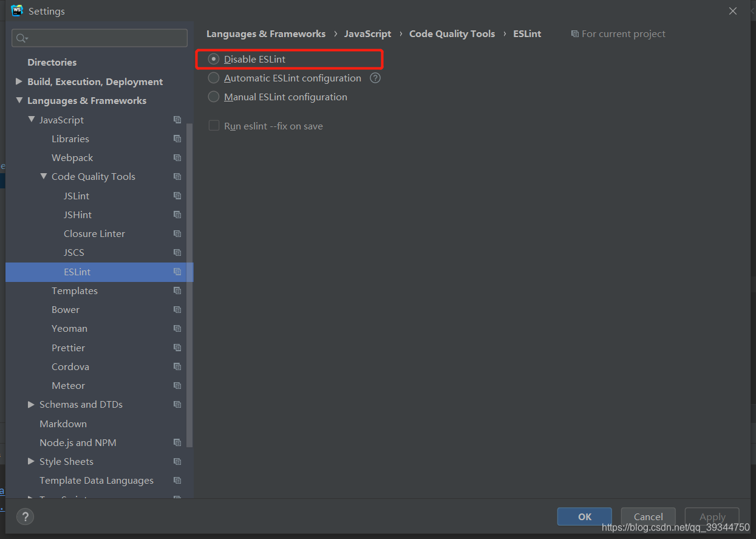This screenshot has width=756, height=539.
Task: Click the copy-settings icon beside ESLint
Action: pyautogui.click(x=177, y=272)
